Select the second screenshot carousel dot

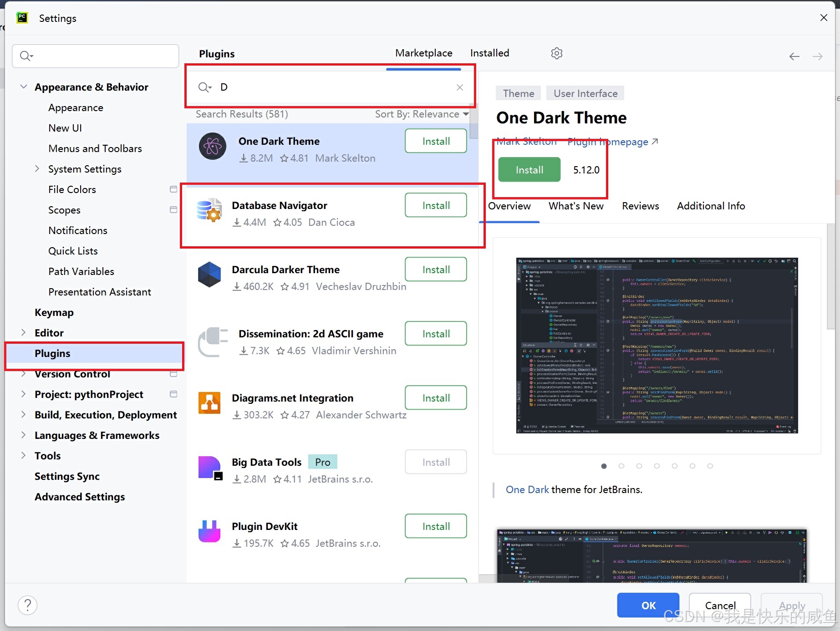pos(621,466)
